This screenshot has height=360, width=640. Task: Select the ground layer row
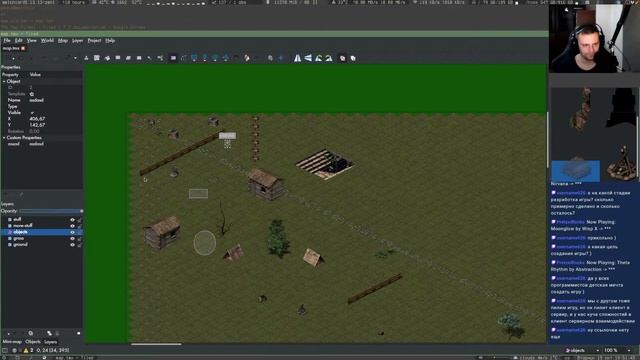(x=41, y=244)
